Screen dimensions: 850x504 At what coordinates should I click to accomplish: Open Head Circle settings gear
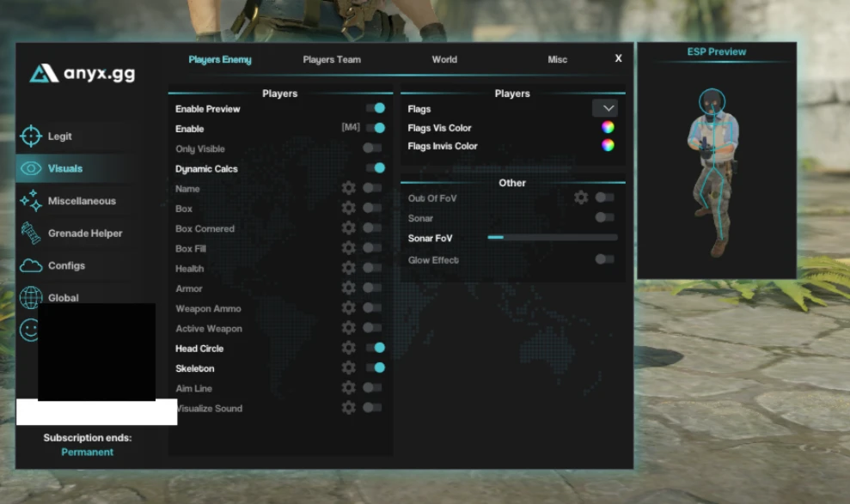[349, 348]
